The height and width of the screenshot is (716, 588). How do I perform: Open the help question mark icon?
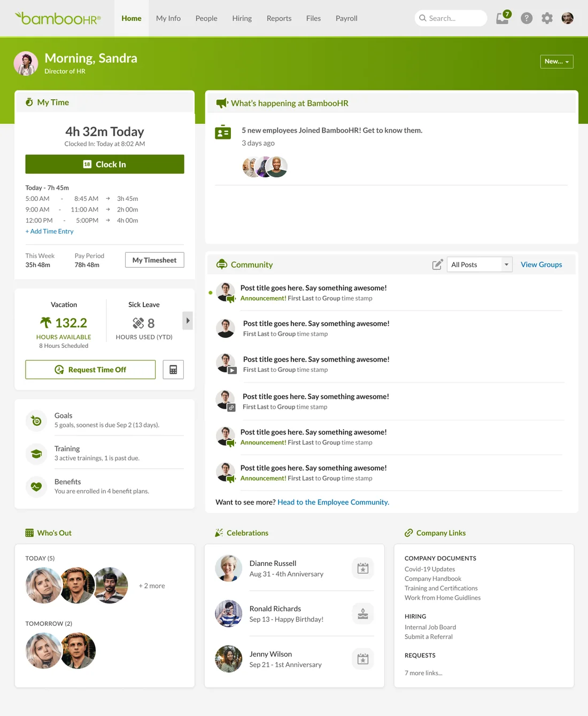(x=527, y=18)
